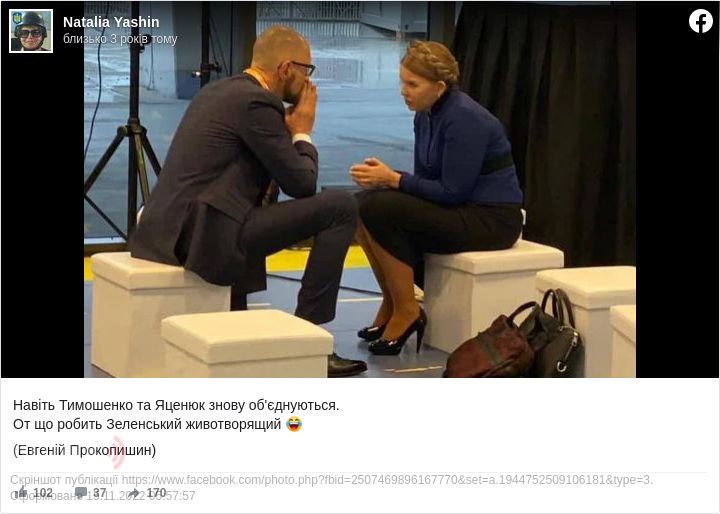Open the Facebook logo in the corner
The height and width of the screenshot is (514, 720).
click(x=701, y=21)
